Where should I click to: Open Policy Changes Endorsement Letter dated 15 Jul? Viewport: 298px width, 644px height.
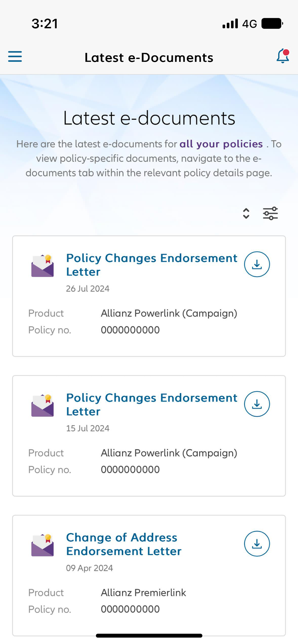[151, 404]
